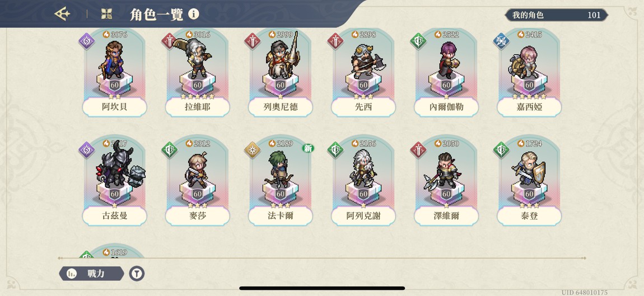Tap the purple class badge on 阿坎貝

pos(87,41)
